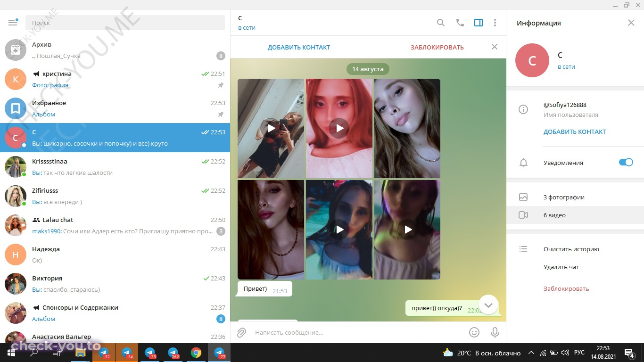Open the Спонсоры и Содержанки channel
The height and width of the screenshot is (362, 644).
(115, 313)
